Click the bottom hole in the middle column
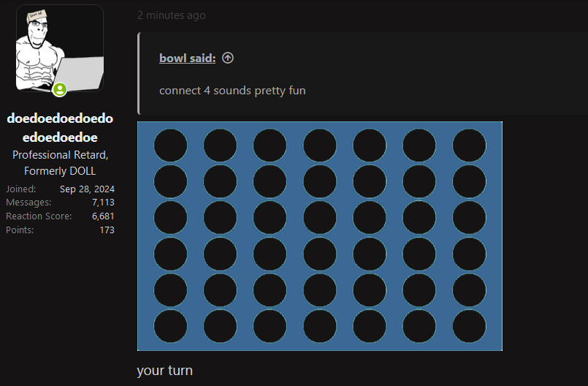Screen dimensions: 588x386 pyautogui.click(x=320, y=326)
